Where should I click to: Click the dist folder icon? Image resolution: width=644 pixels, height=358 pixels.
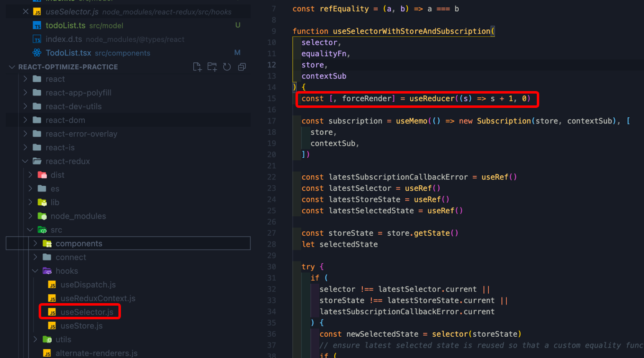tap(42, 175)
